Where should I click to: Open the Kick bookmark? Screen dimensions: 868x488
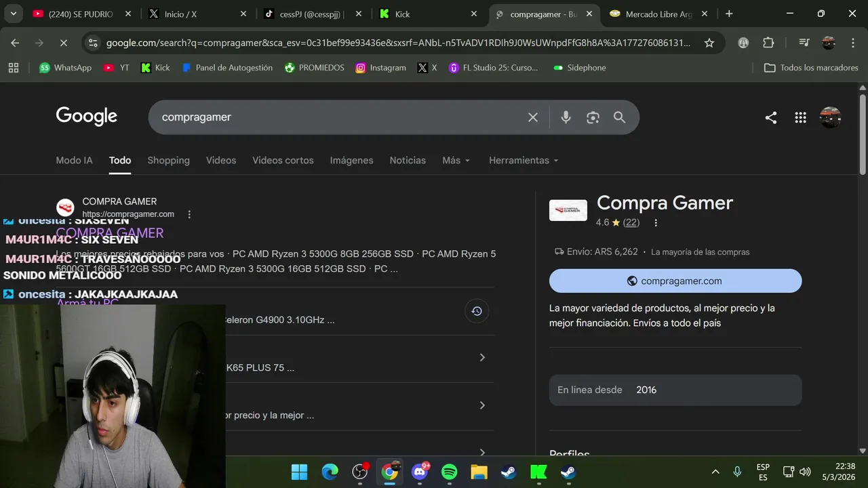155,68
